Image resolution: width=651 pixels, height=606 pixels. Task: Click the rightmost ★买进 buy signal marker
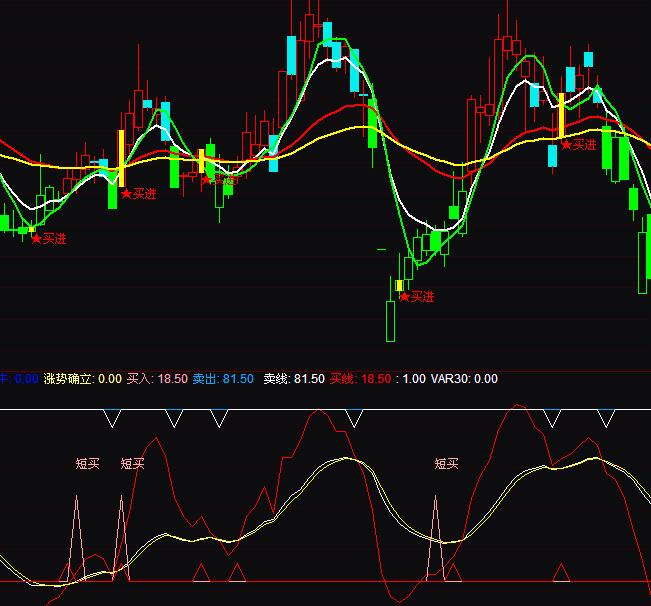(x=566, y=145)
